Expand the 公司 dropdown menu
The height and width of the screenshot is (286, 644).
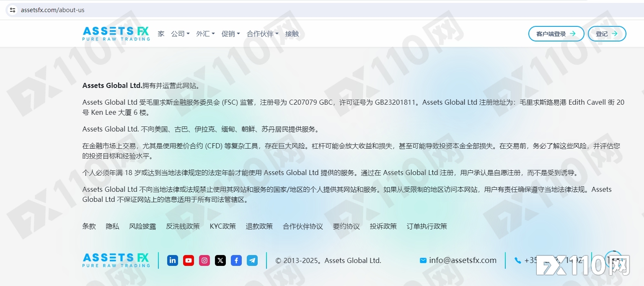click(x=180, y=34)
